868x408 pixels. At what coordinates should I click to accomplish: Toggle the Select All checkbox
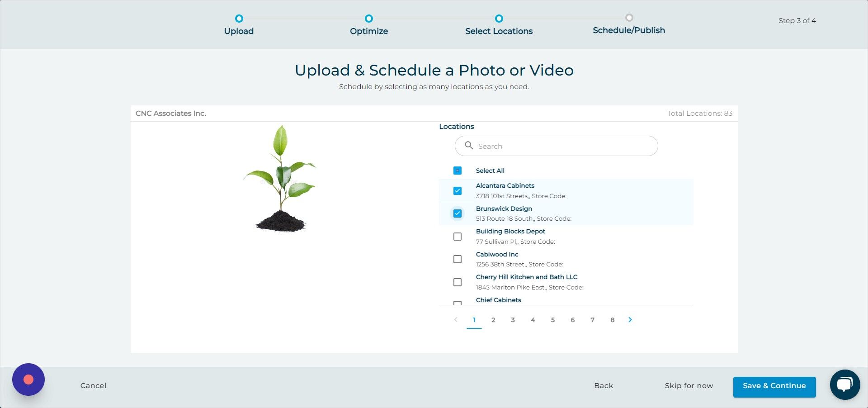458,171
